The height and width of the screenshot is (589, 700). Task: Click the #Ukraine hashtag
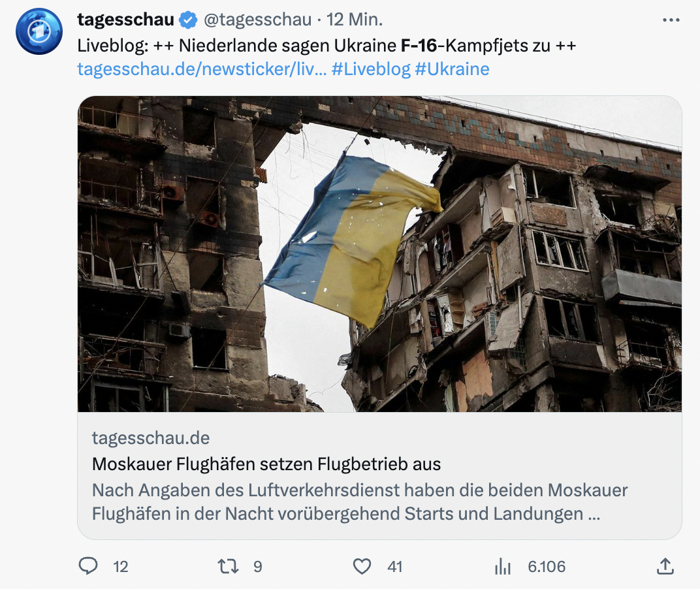[x=453, y=69]
